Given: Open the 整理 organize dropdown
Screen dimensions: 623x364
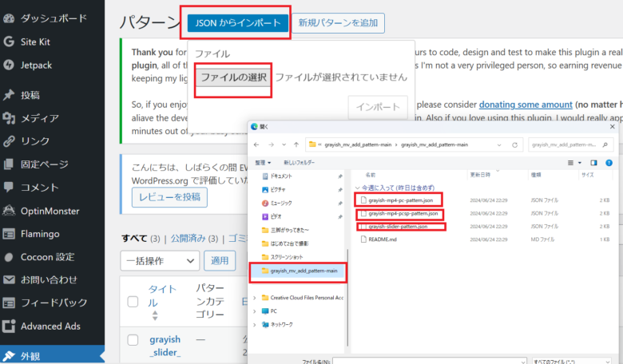Looking at the screenshot, I should point(263,162).
